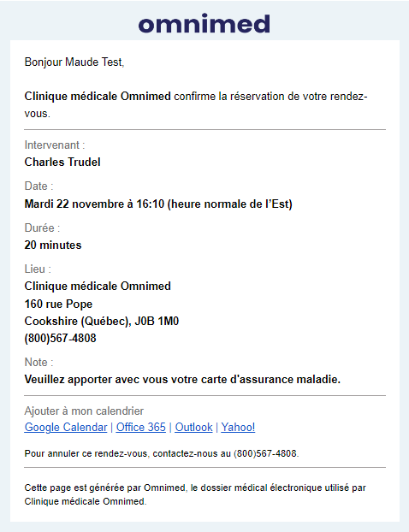Click the greeting Bonjour Maude Test

tap(74, 62)
